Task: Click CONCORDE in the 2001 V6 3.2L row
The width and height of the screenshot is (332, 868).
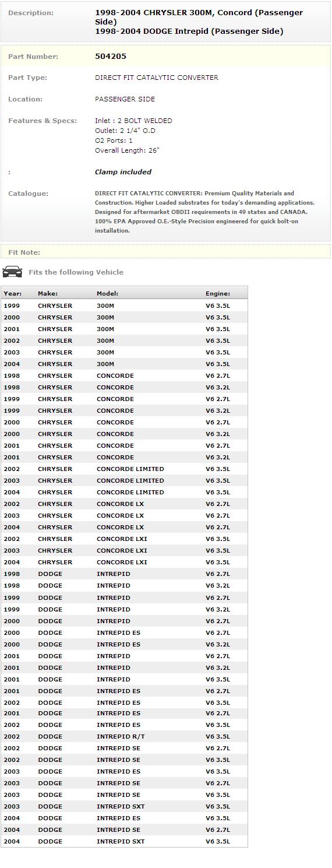Action: [x=115, y=457]
